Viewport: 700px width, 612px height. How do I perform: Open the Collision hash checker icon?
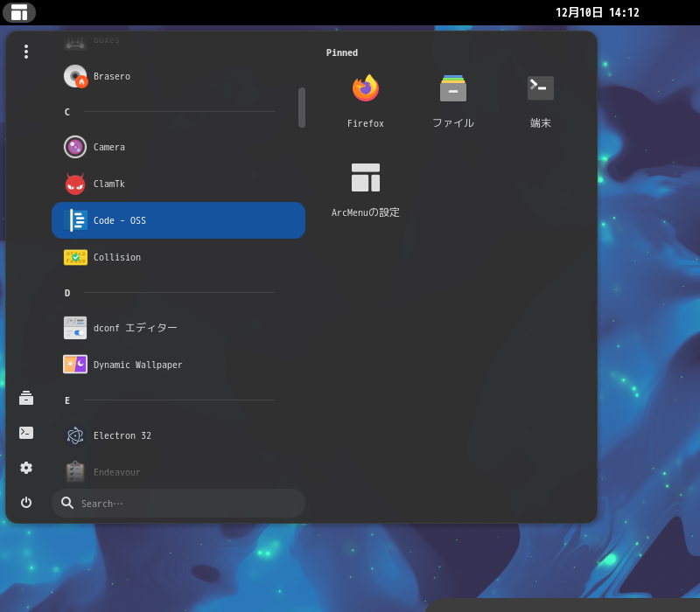point(75,257)
